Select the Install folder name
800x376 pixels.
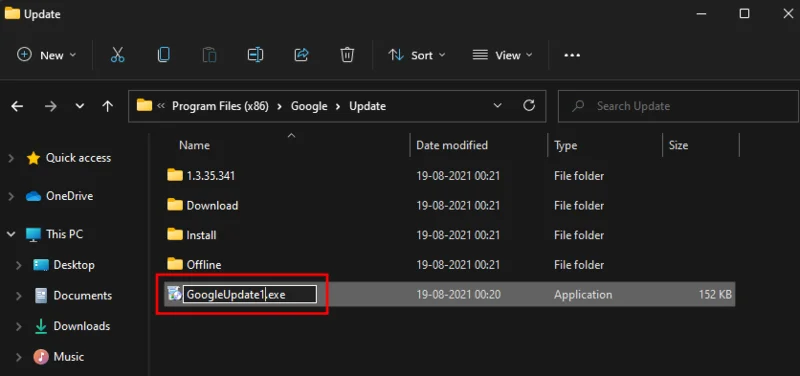202,235
